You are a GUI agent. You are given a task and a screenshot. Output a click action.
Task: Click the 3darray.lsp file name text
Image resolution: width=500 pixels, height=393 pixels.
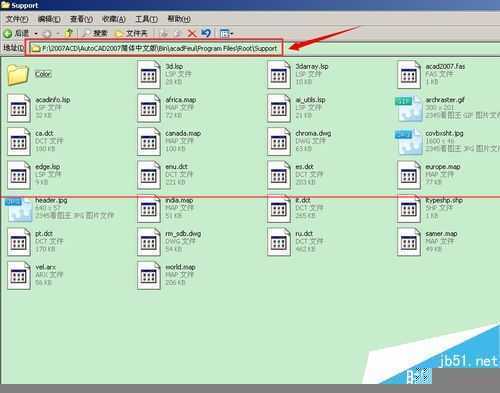(312, 66)
